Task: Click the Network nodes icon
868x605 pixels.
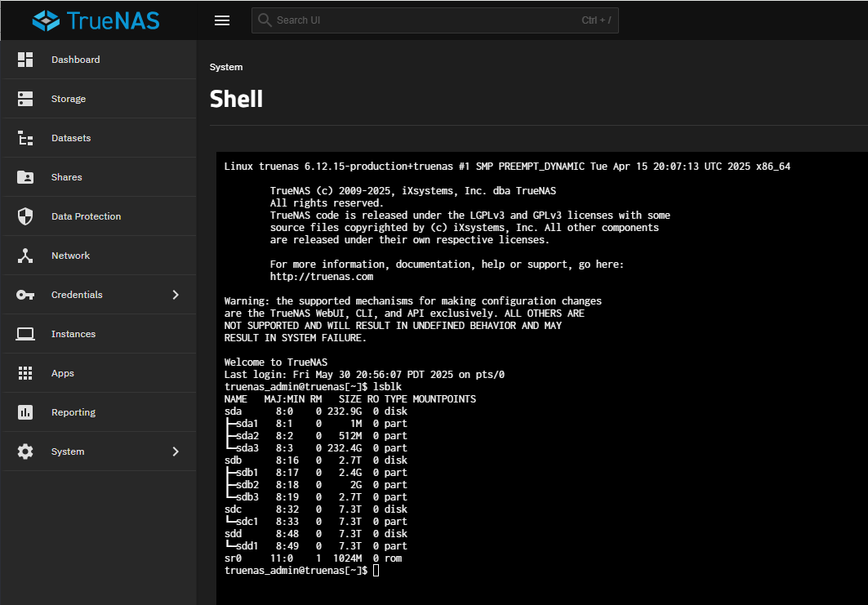Action: 25,256
